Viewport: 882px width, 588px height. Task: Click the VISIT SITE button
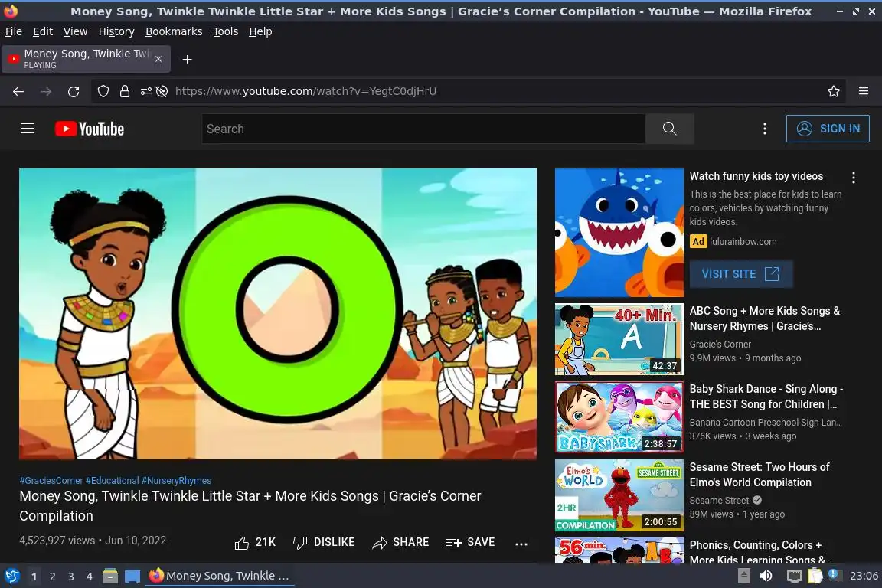(x=741, y=274)
